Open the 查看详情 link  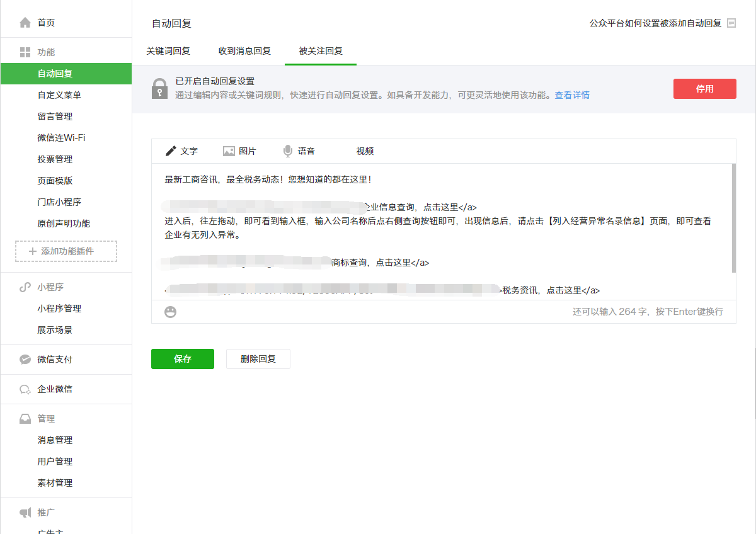(572, 96)
